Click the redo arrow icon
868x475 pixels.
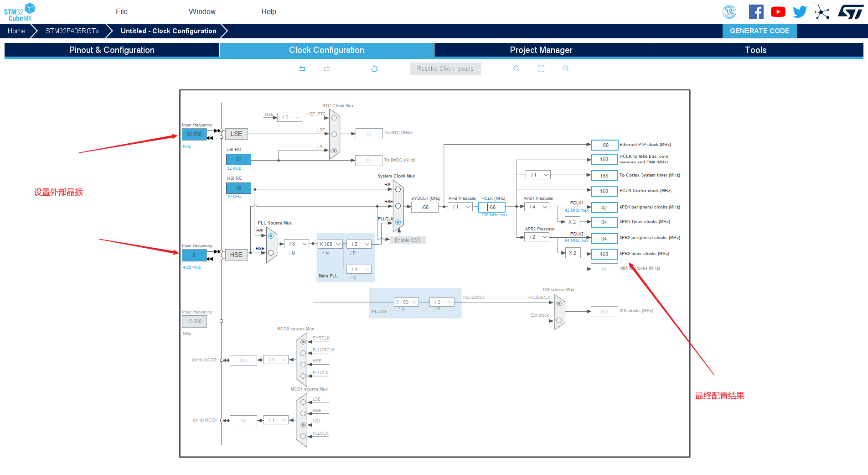point(326,68)
